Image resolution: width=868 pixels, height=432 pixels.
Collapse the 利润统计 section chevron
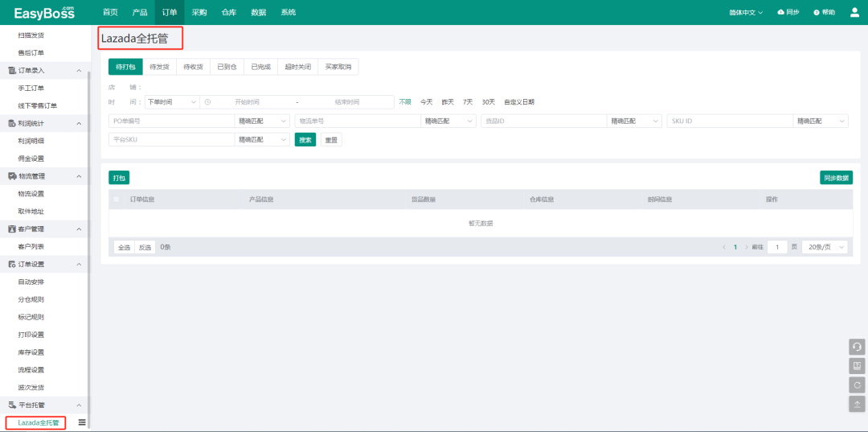(79, 124)
